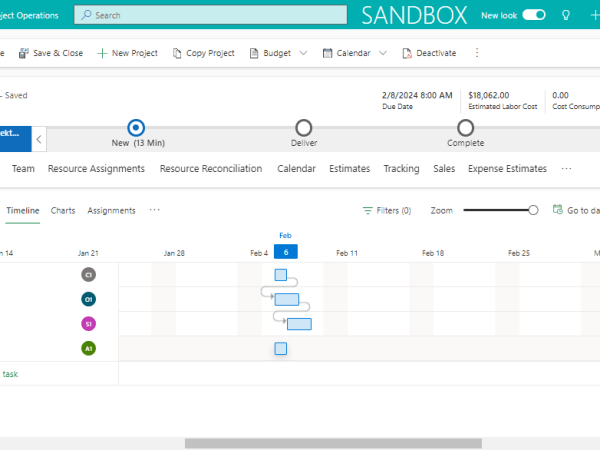Switch to the Charts view

pyautogui.click(x=63, y=210)
